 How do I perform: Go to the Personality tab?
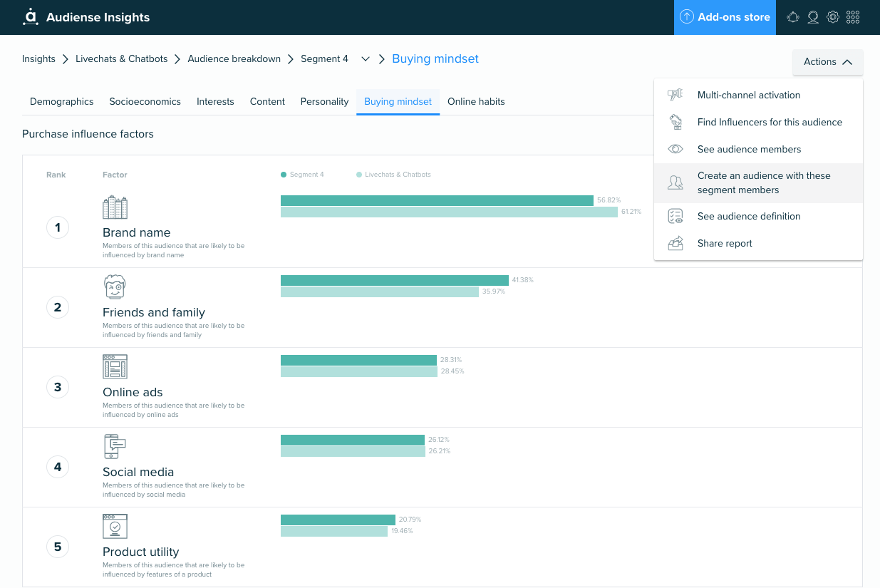[324, 101]
